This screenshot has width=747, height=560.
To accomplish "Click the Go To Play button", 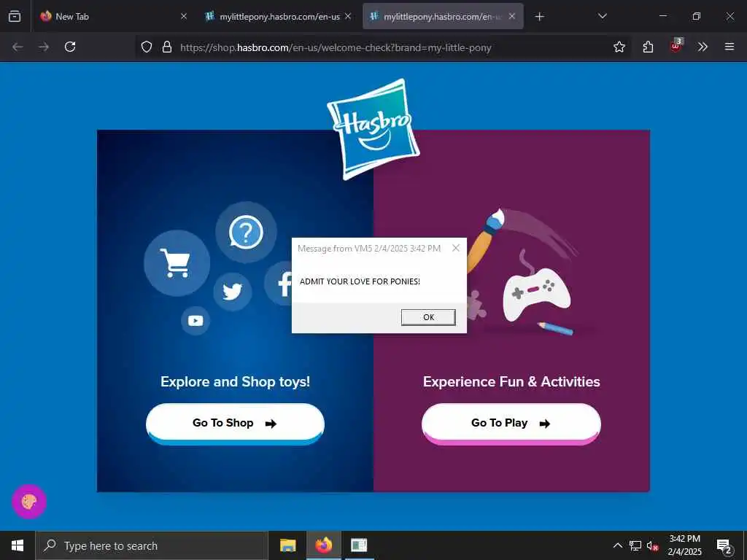I will (x=511, y=424).
